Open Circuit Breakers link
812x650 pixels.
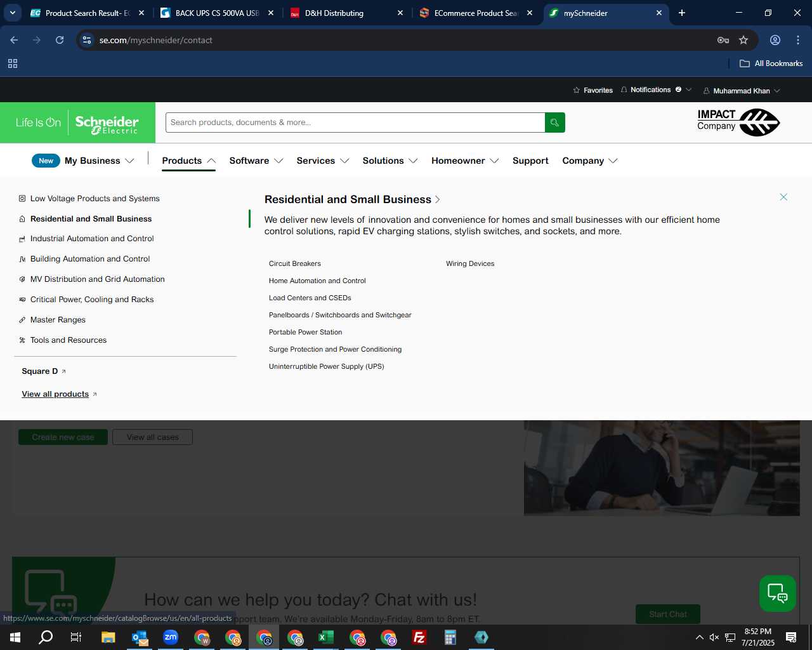click(x=295, y=263)
